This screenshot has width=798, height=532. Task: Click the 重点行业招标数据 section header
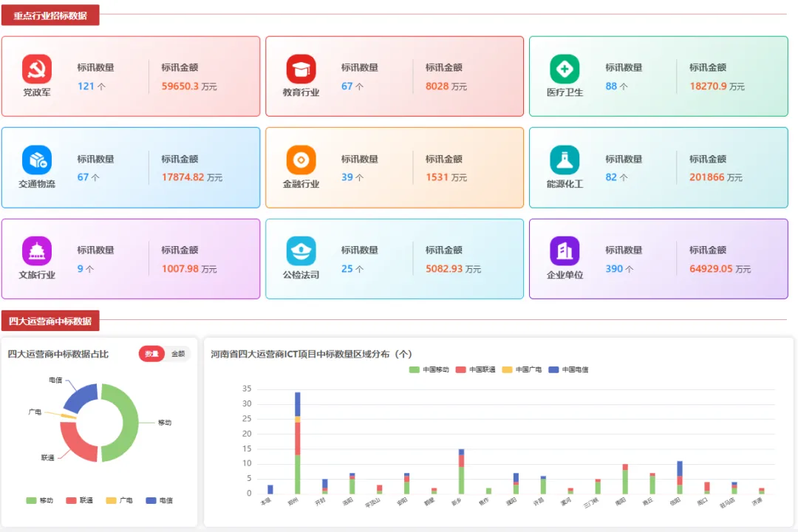coord(50,16)
